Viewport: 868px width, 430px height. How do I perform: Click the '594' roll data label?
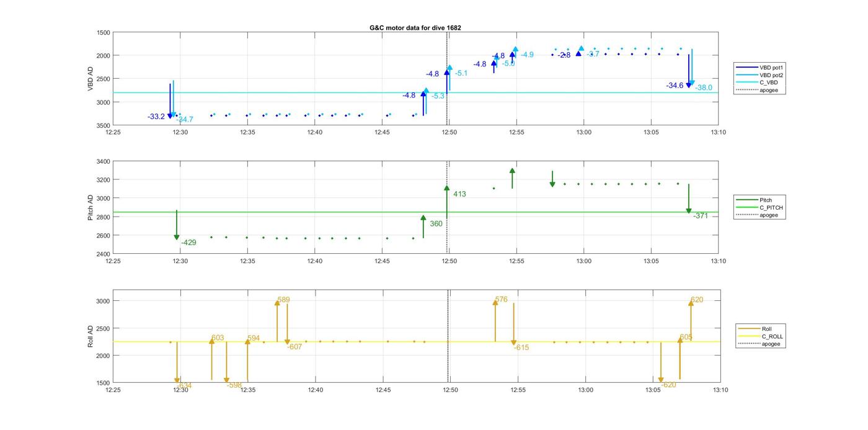254,338
